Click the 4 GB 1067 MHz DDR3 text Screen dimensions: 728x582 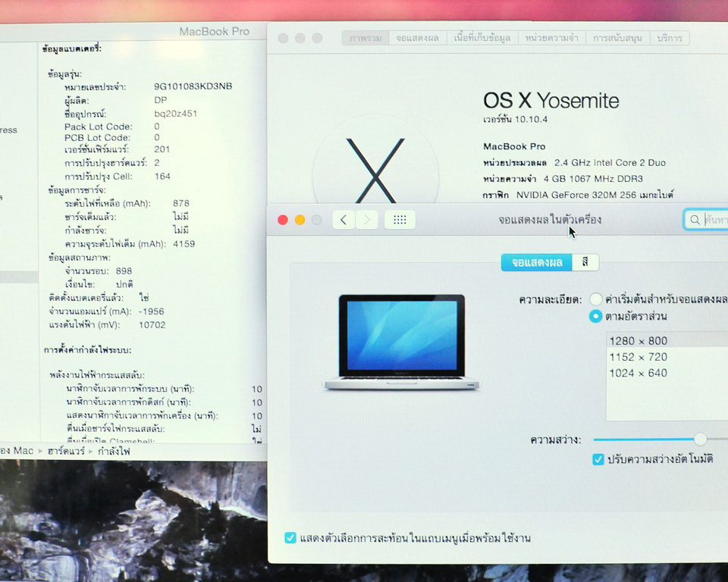pyautogui.click(x=593, y=179)
